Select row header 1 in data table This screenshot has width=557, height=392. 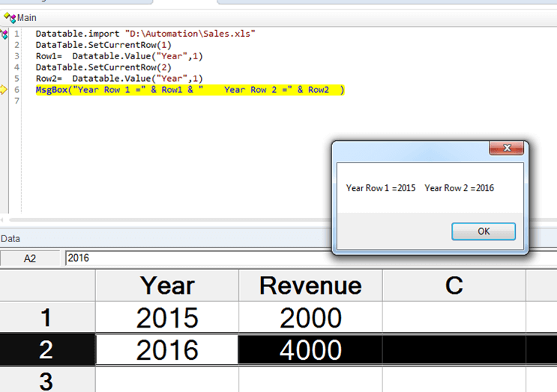47,318
